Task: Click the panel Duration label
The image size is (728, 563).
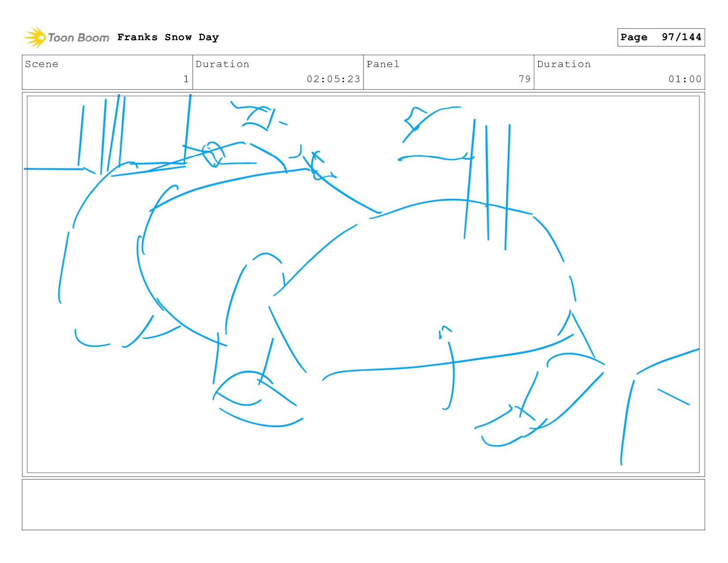Action: (x=564, y=64)
